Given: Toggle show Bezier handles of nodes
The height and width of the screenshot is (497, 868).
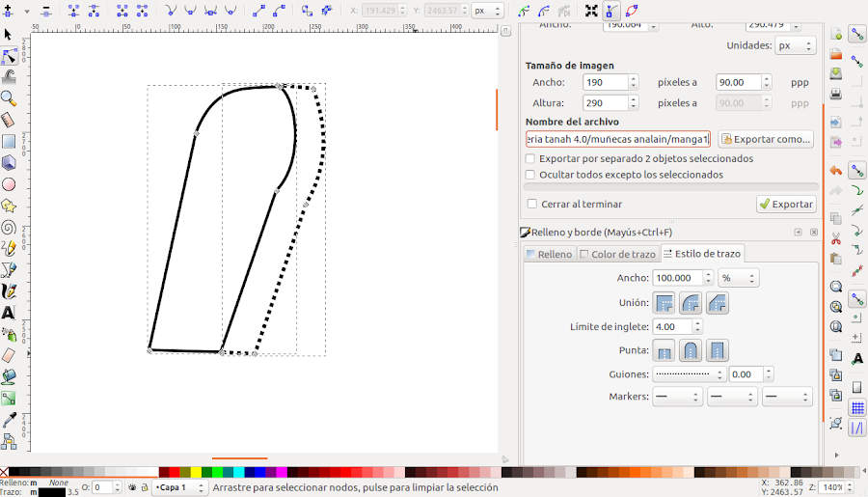Looking at the screenshot, I should 611,11.
